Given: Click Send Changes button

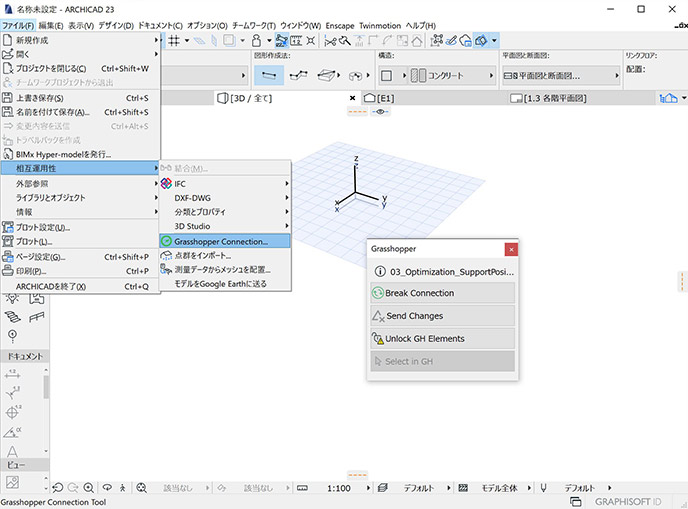Looking at the screenshot, I should click(442, 315).
